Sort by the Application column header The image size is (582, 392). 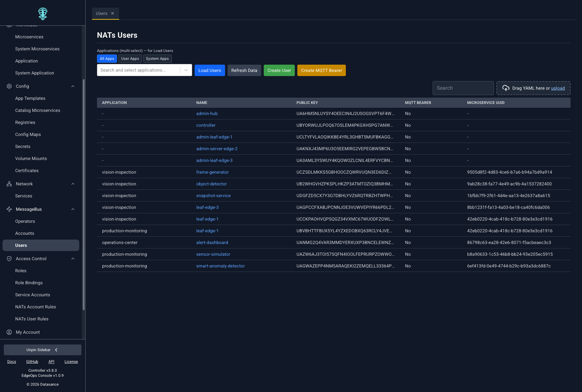pyautogui.click(x=114, y=103)
